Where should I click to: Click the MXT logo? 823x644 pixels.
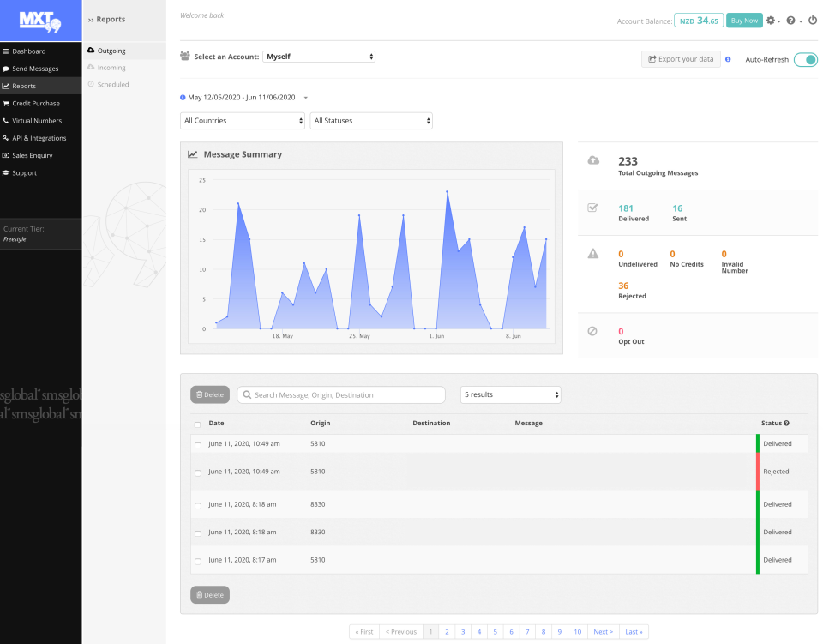pyautogui.click(x=40, y=20)
